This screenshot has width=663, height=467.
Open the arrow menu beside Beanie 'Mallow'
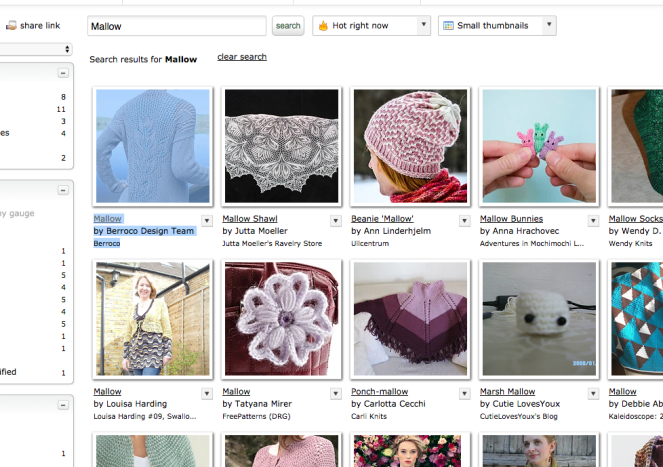point(464,221)
